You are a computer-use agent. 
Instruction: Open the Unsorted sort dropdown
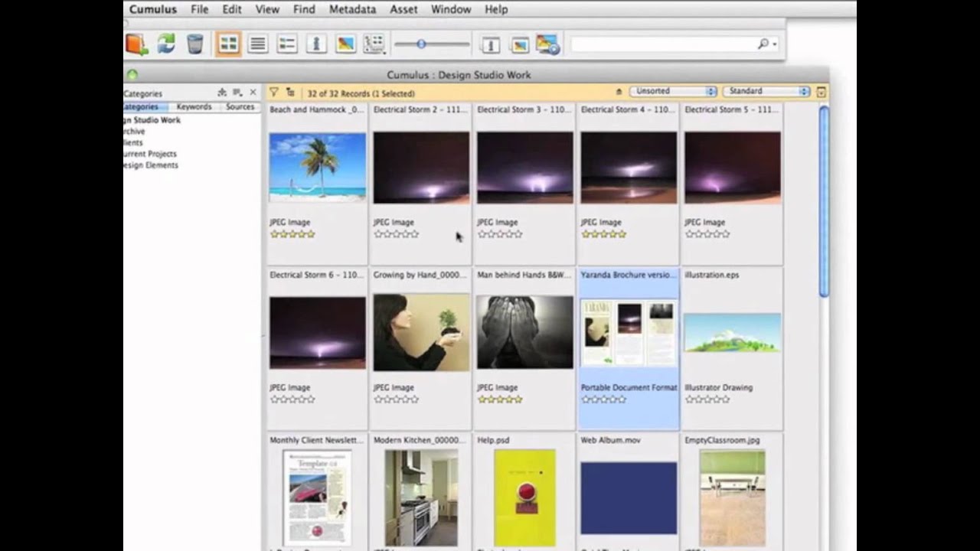[x=674, y=91]
